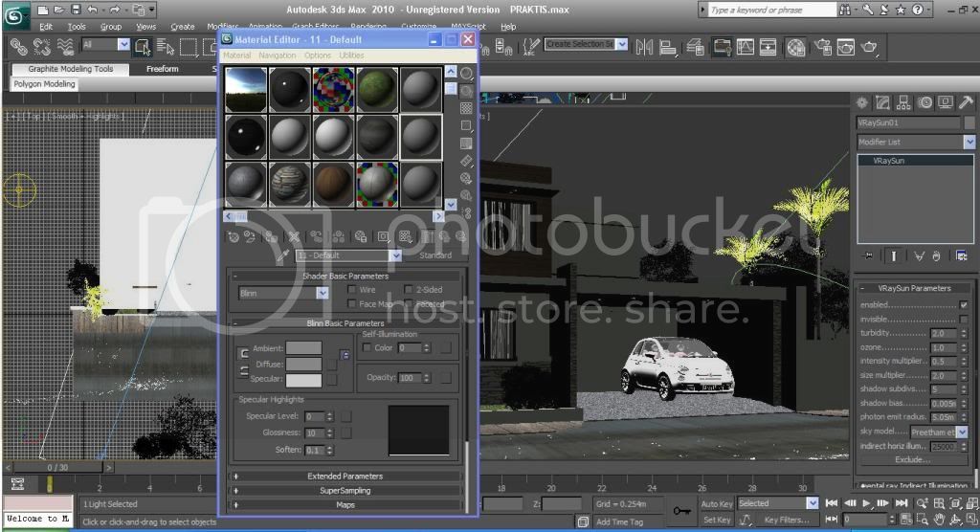Expand the Modifier List dropdown
Image resolution: width=980 pixels, height=532 pixels.
tap(969, 142)
